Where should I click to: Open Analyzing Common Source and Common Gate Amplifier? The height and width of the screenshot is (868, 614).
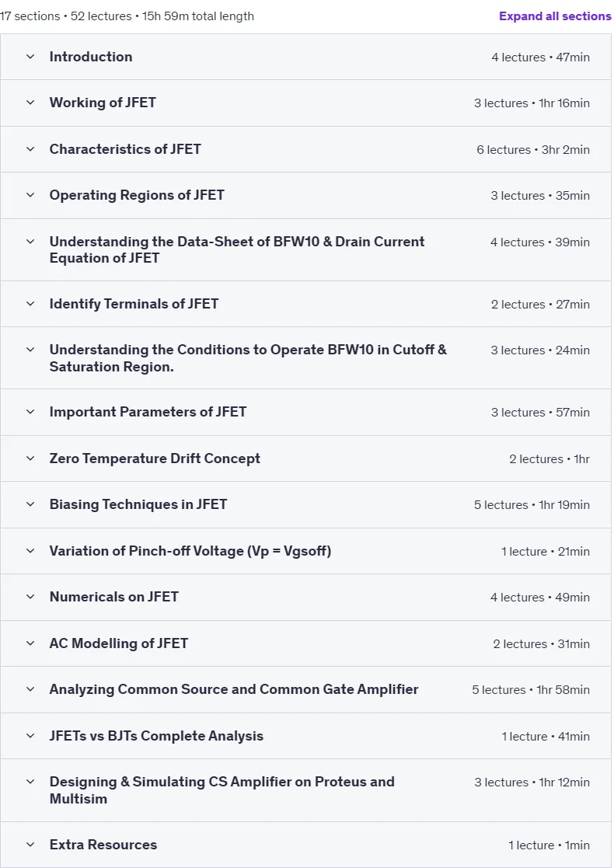tap(234, 689)
